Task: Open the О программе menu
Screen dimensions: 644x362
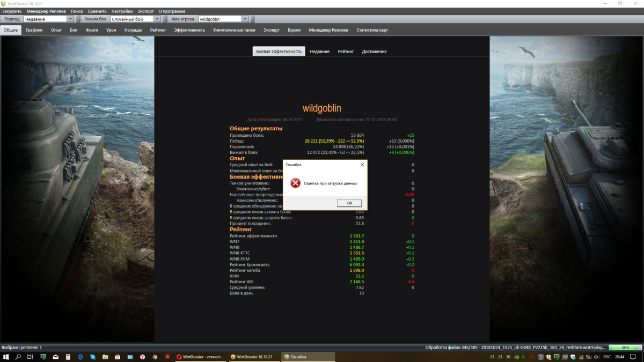Action: point(172,11)
